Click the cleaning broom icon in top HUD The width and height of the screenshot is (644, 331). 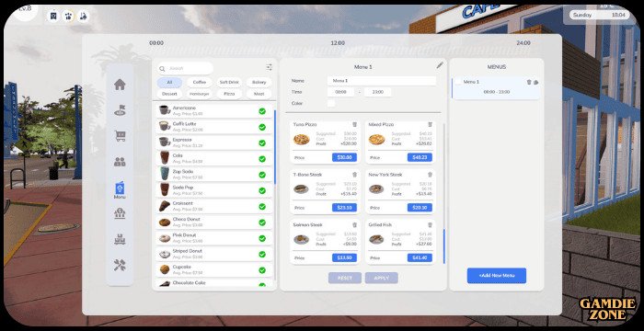[x=83, y=16]
